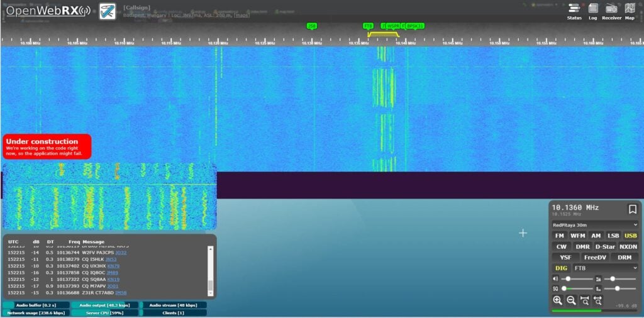
Task: Select NXDN mode
Action: (x=628, y=246)
